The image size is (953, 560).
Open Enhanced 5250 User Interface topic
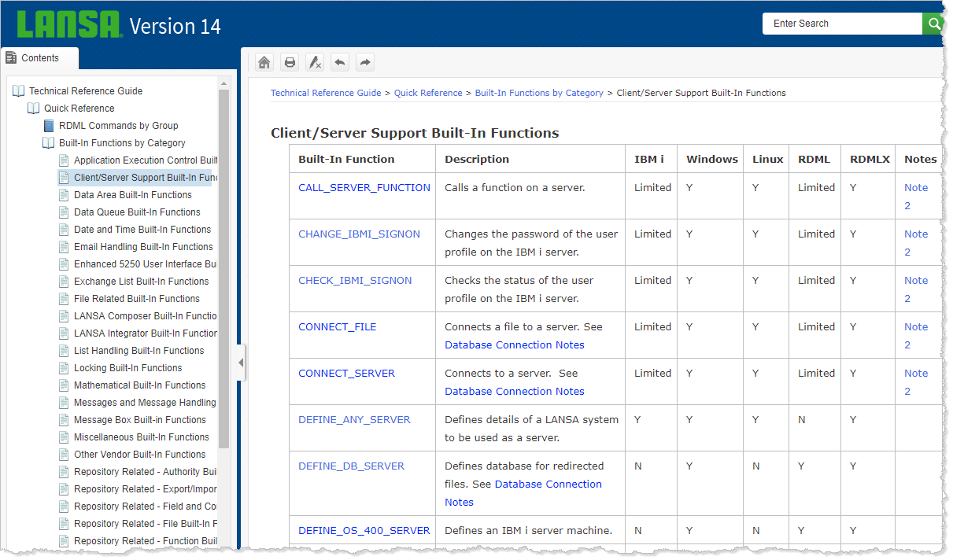point(146,264)
